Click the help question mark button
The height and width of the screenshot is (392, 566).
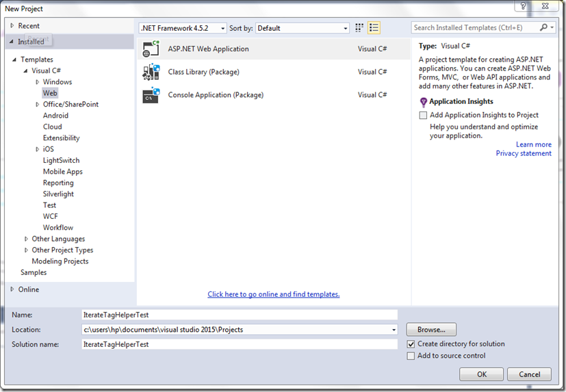[523, 6]
